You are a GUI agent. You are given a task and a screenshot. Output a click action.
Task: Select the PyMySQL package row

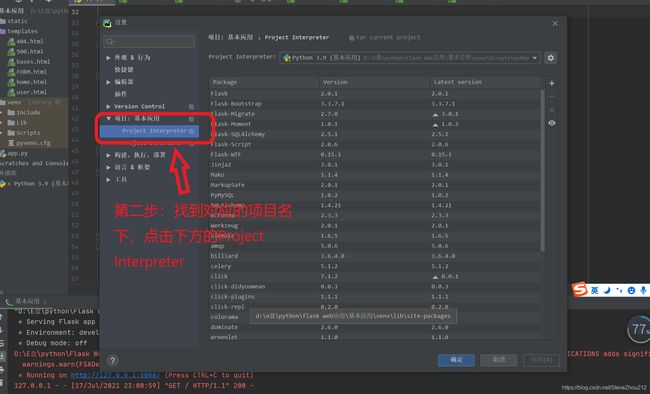[x=375, y=195]
